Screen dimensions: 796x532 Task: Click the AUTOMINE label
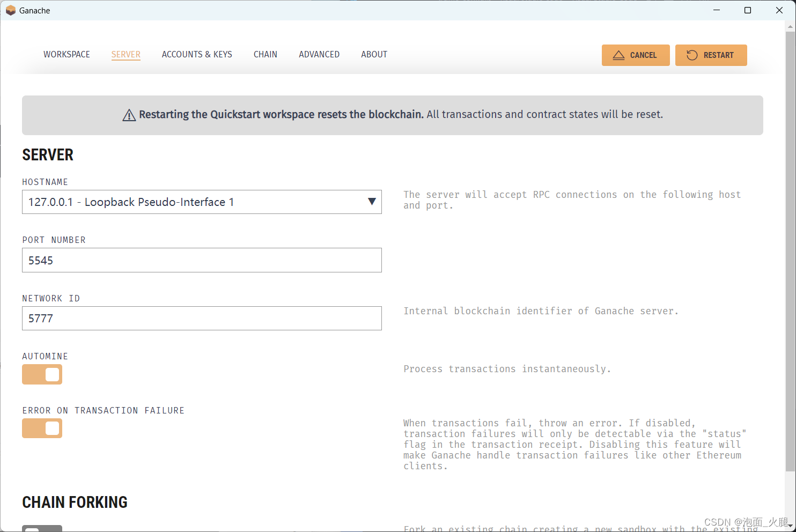click(x=45, y=356)
